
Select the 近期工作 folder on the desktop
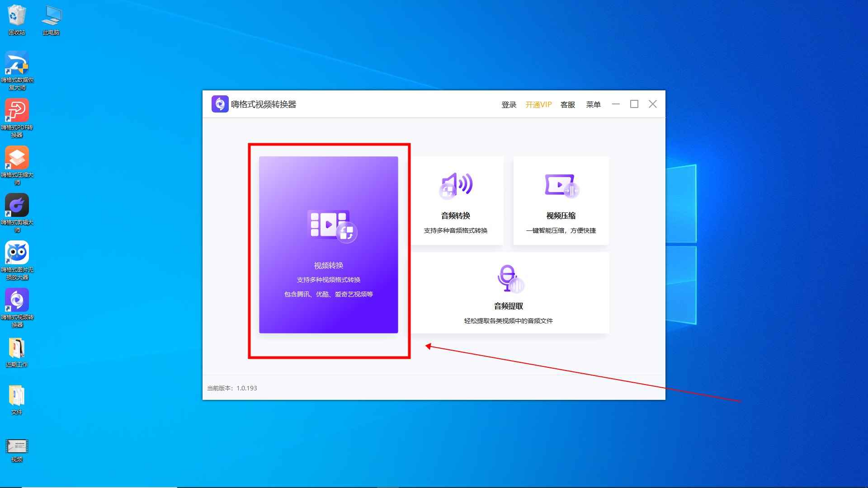[x=17, y=349]
